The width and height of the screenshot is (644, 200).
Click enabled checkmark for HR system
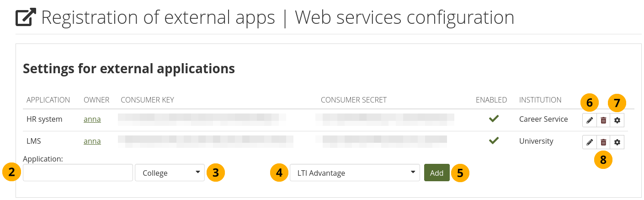click(x=493, y=119)
